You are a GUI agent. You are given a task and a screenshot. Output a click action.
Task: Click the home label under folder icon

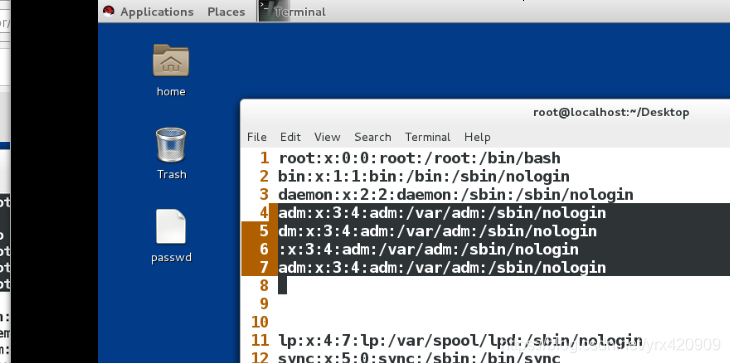point(171,92)
